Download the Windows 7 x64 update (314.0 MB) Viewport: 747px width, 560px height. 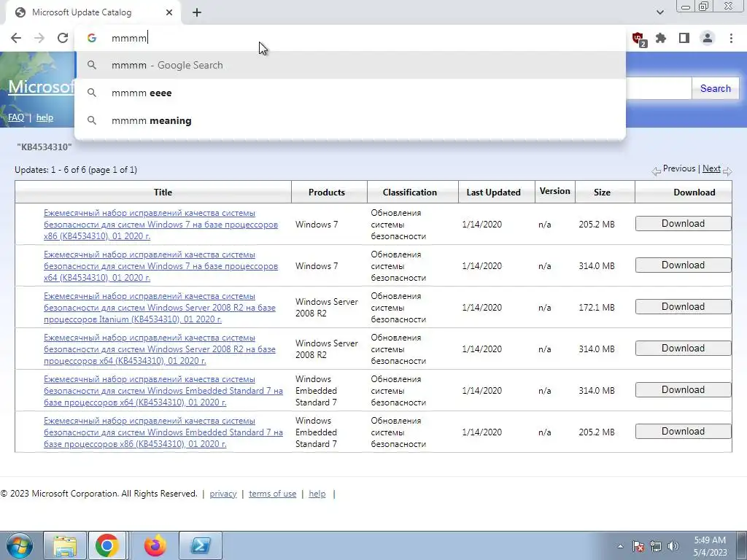coord(683,265)
